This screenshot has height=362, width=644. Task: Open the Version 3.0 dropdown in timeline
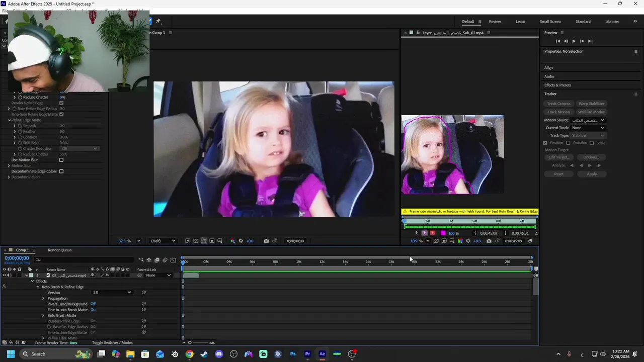point(112,293)
